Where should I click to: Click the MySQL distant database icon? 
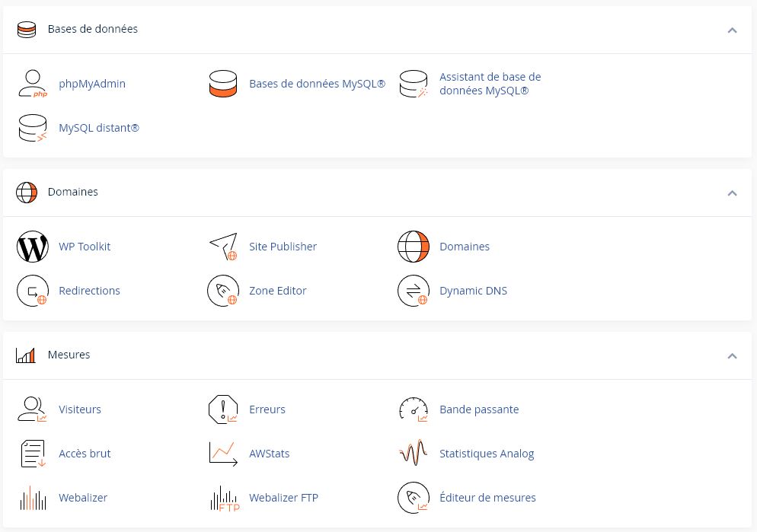click(32, 128)
